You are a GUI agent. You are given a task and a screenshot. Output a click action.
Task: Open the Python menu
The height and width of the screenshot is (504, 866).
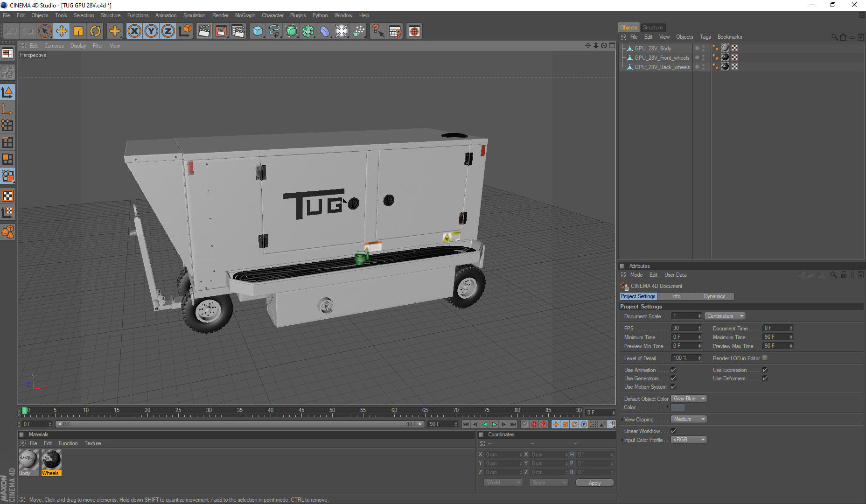320,15
